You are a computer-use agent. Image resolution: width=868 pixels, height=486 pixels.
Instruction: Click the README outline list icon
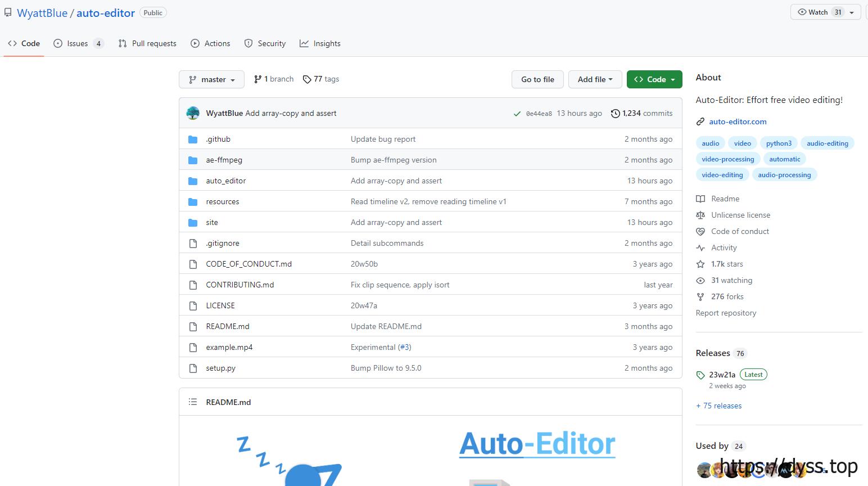coord(193,402)
